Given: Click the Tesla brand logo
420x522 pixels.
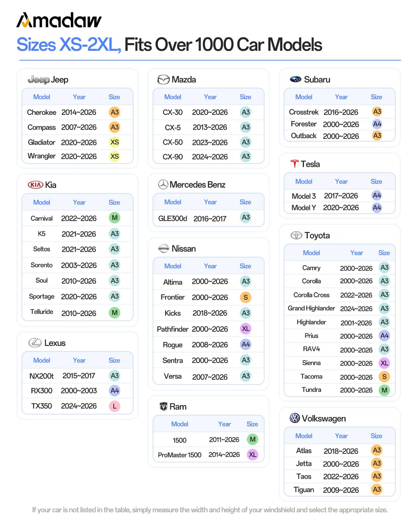Looking at the screenshot, I should point(294,164).
